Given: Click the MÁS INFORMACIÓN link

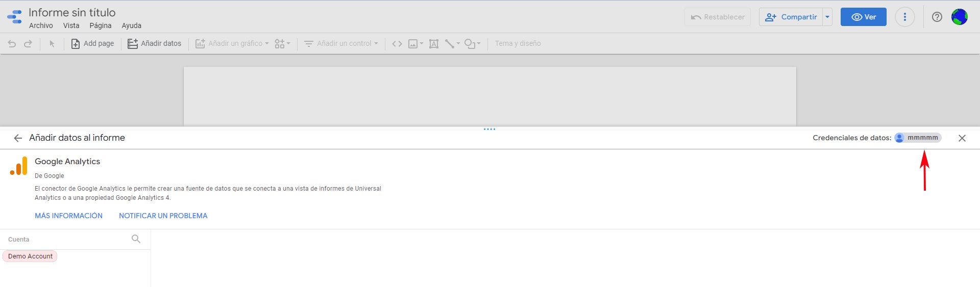Looking at the screenshot, I should (68, 216).
